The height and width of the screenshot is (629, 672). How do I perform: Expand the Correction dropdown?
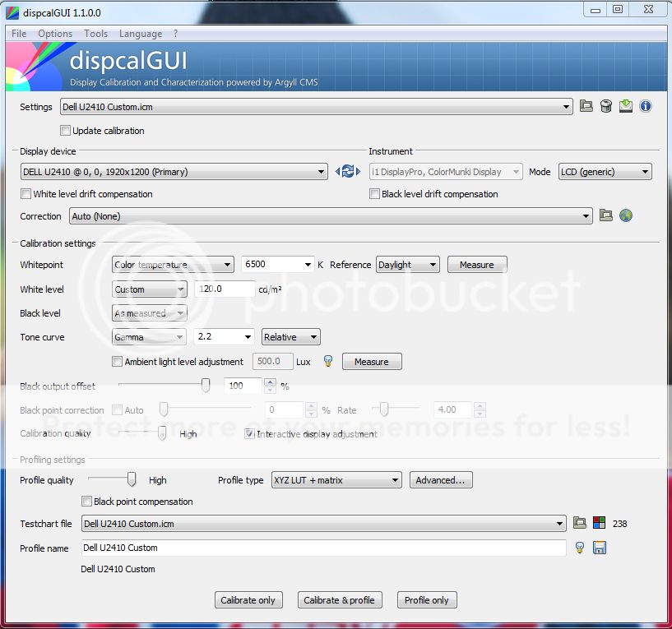coord(331,216)
